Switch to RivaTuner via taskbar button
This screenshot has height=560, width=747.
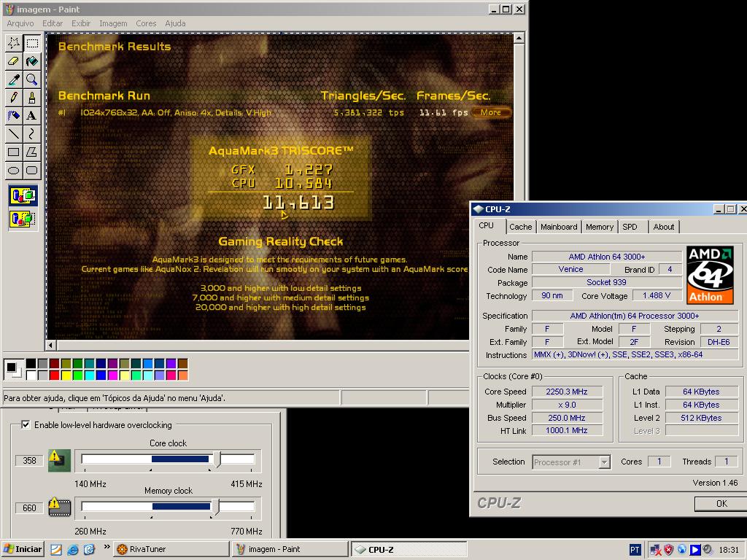[171, 549]
